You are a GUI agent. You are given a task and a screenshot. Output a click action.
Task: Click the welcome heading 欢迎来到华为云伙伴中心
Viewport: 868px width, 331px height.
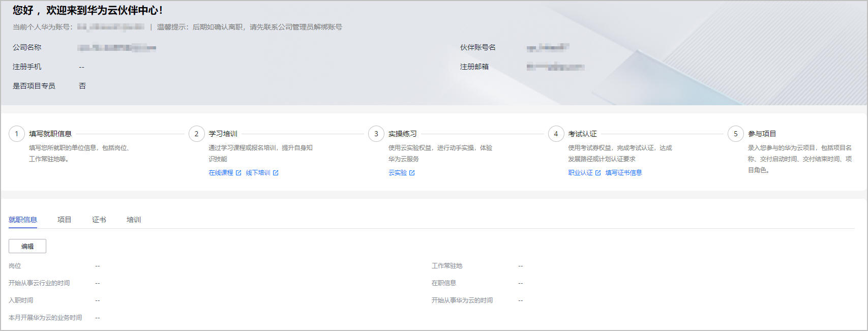click(104, 10)
